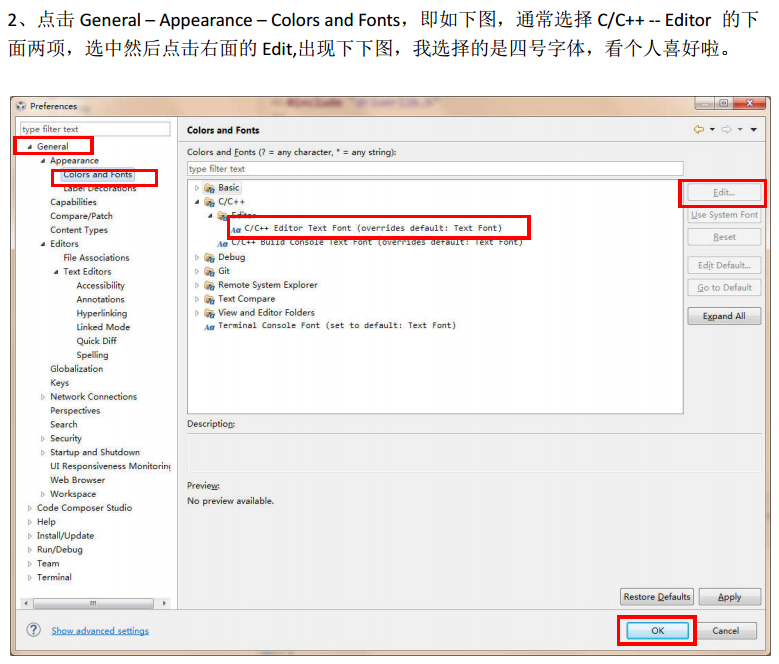Screen dimensions: 779x664
Task: Select Perspectives preference page
Action: (75, 411)
